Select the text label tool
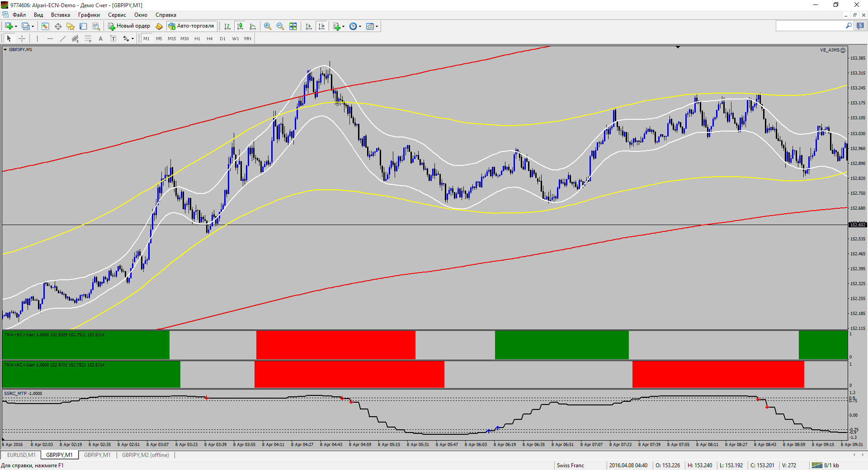The width and height of the screenshot is (868, 470). point(113,38)
